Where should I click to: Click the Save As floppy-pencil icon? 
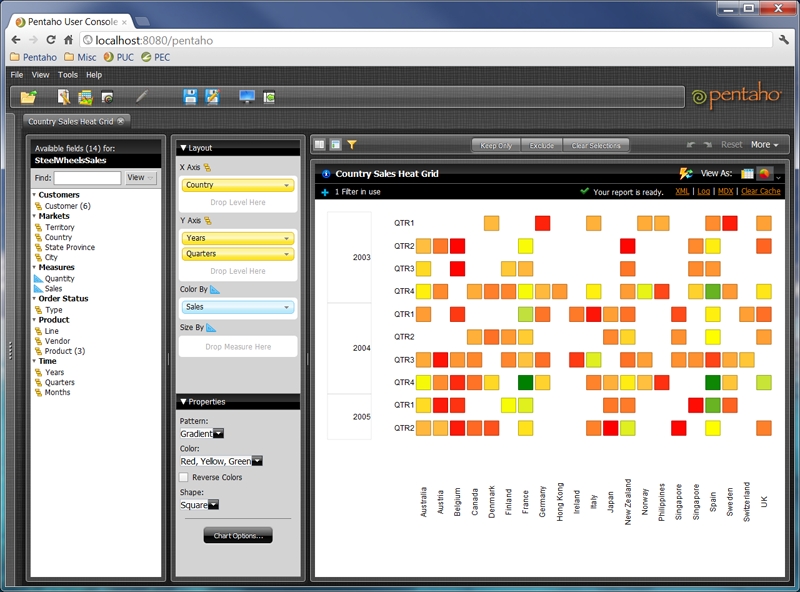pos(213,96)
